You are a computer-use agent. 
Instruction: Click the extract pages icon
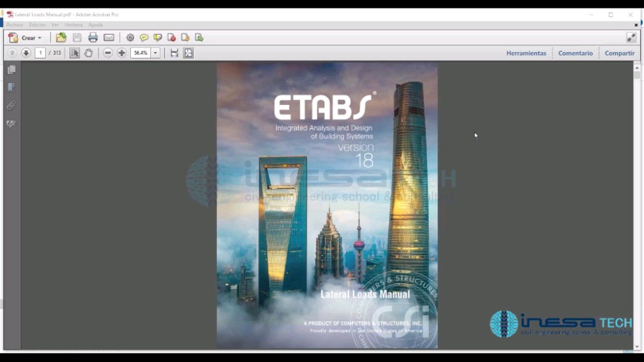pyautogui.click(x=185, y=38)
